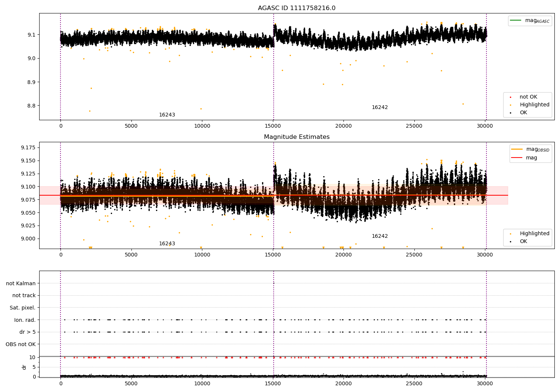Click the "OBS not OK" row label
560x392 pixels.
coord(21,344)
